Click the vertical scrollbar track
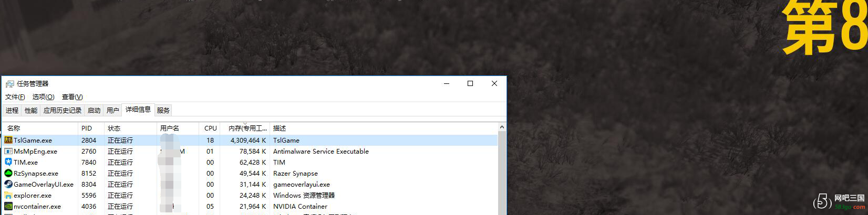The image size is (868, 215). (502, 173)
